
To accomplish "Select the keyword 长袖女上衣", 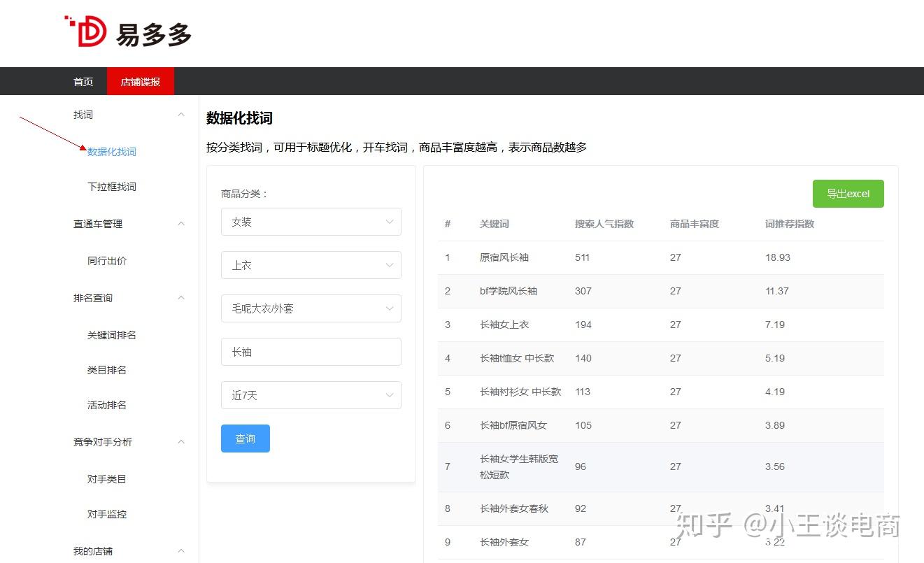I will point(504,325).
